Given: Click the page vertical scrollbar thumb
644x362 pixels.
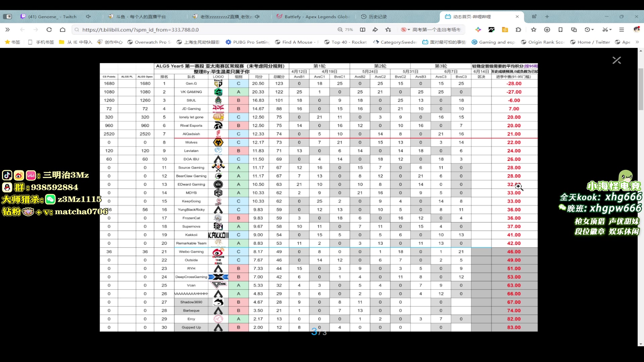Looking at the screenshot, I should coord(641,89).
